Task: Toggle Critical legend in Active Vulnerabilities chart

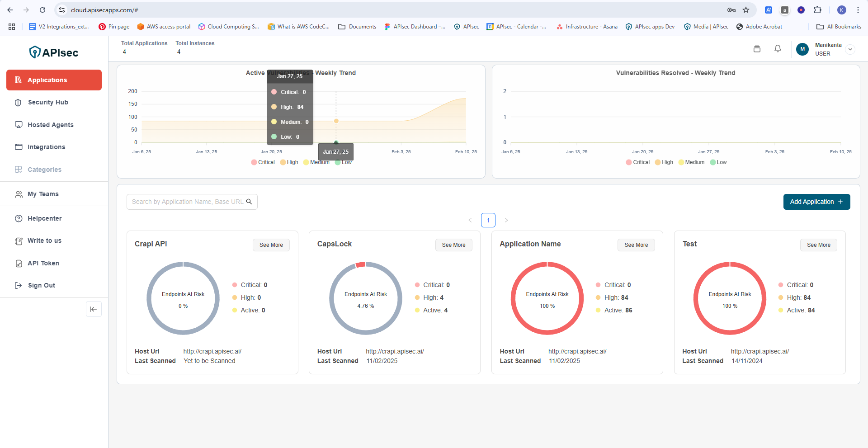Action: tap(263, 162)
